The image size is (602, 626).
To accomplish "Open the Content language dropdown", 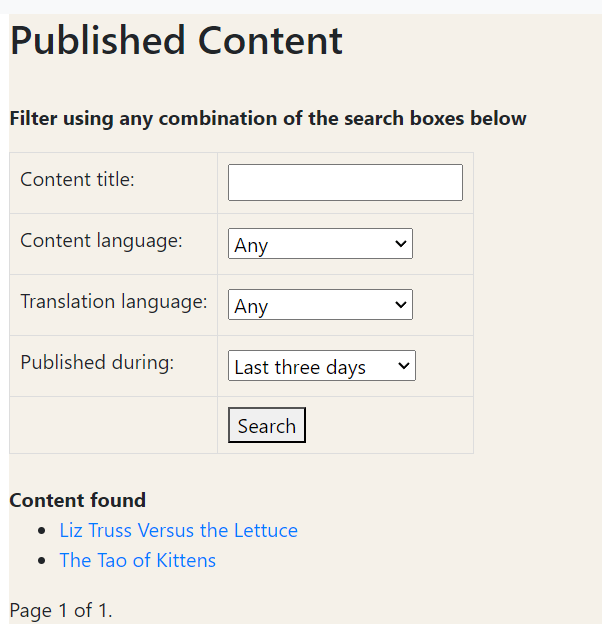I will click(x=320, y=244).
